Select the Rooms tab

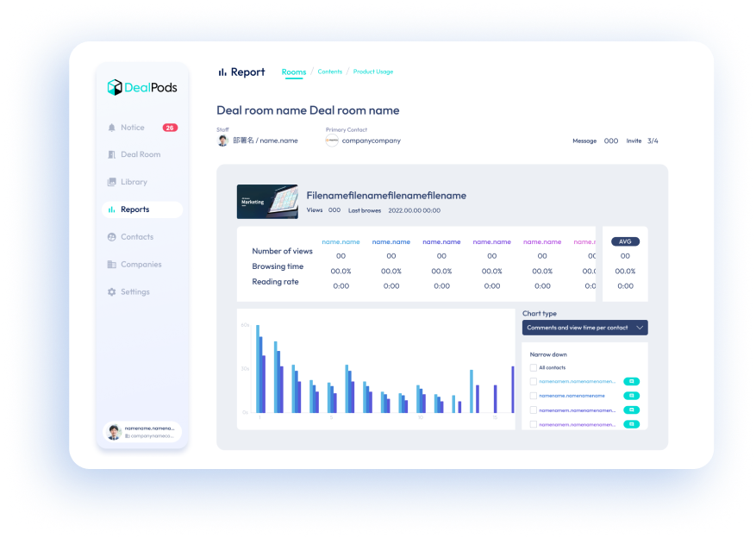pos(294,72)
